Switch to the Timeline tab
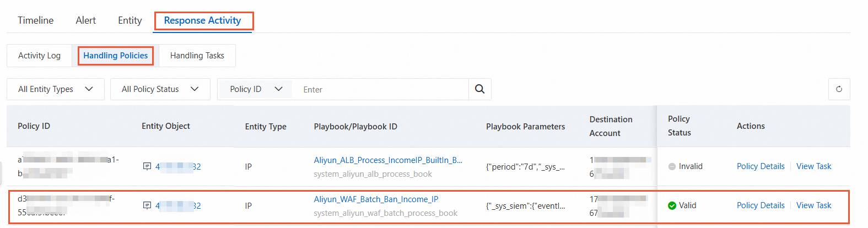The width and height of the screenshot is (868, 228). pos(36,20)
